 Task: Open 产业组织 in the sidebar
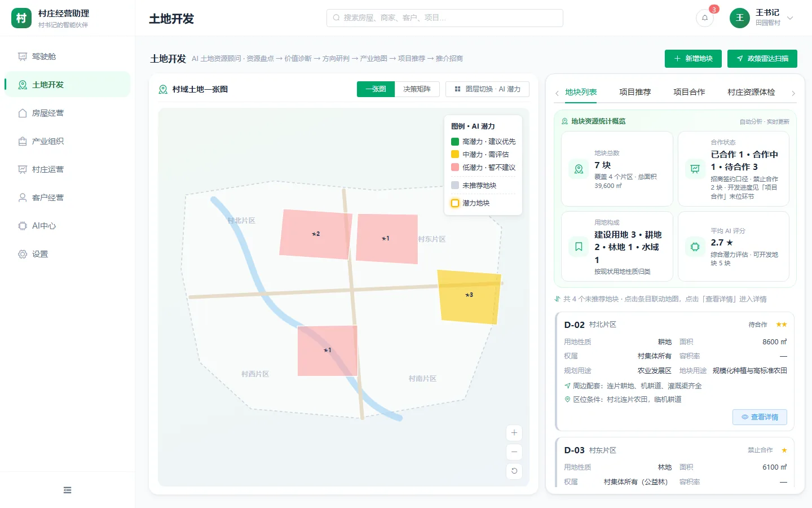67,141
